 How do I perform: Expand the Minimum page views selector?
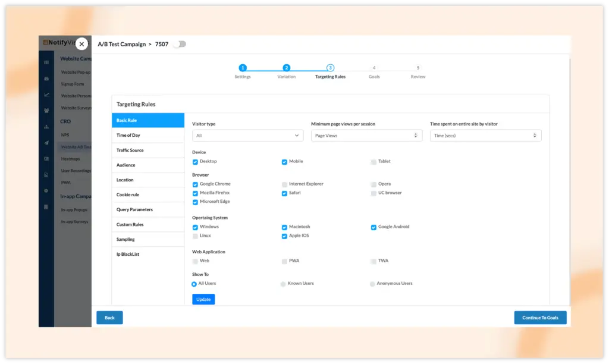[x=366, y=136]
